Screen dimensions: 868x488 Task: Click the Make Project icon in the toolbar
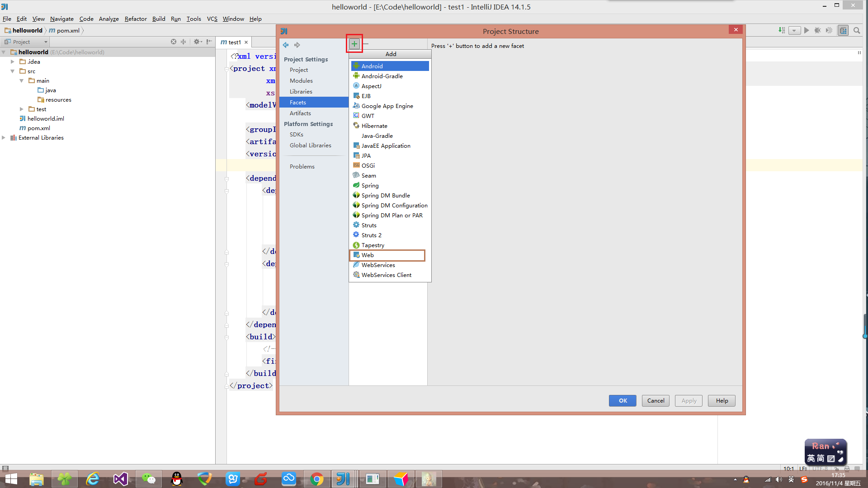click(782, 30)
